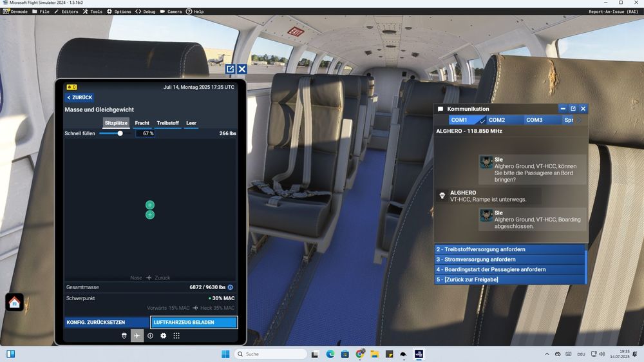Open the Camera dropdown menu
The width and height of the screenshot is (644, 362).
(x=171, y=12)
